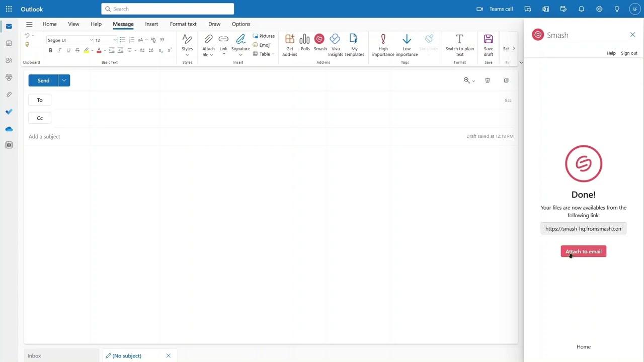
Task: Switch to the Draw ribbon tab
Action: click(x=214, y=24)
